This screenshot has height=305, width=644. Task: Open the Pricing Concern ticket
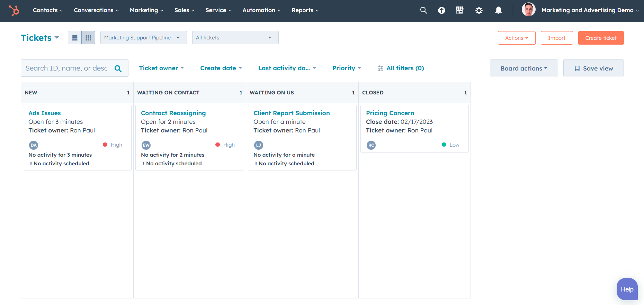click(390, 113)
